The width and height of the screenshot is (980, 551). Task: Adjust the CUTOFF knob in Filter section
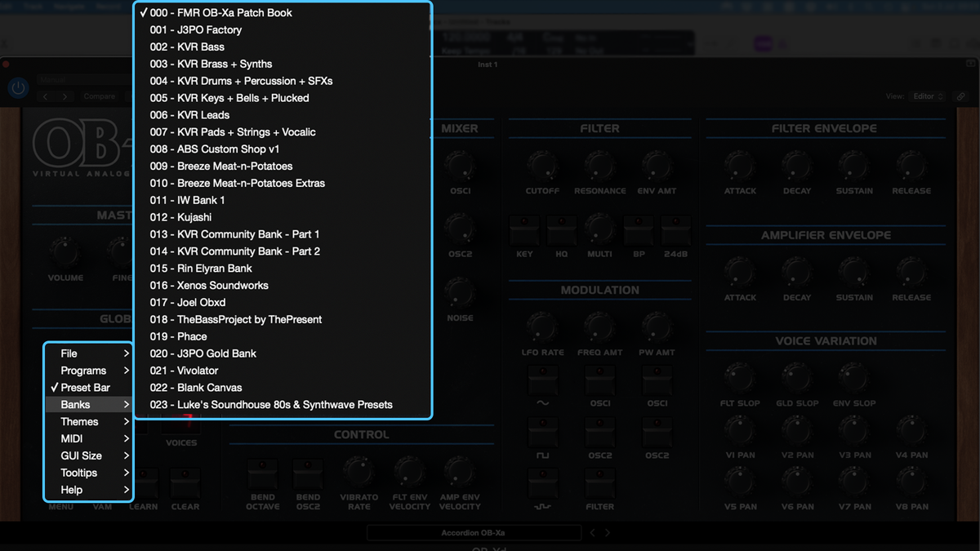(x=542, y=167)
